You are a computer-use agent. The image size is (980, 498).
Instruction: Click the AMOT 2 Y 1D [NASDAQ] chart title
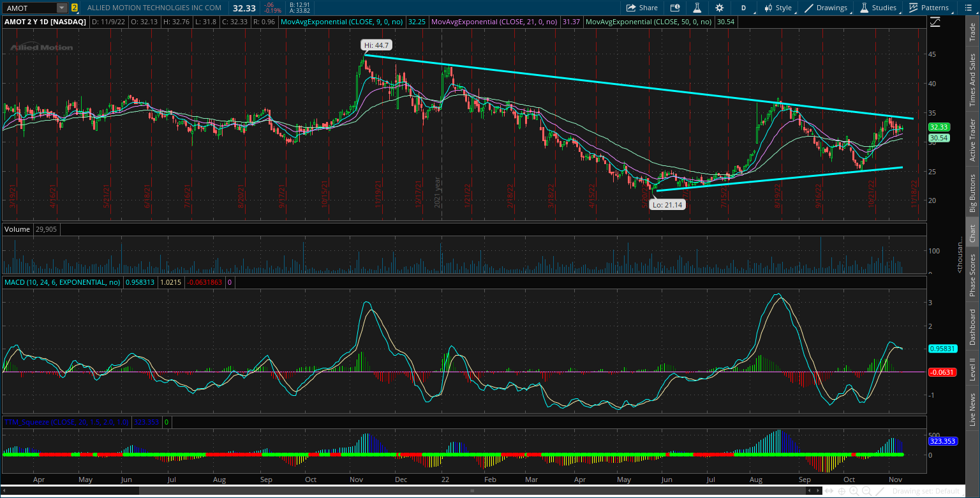tap(45, 21)
